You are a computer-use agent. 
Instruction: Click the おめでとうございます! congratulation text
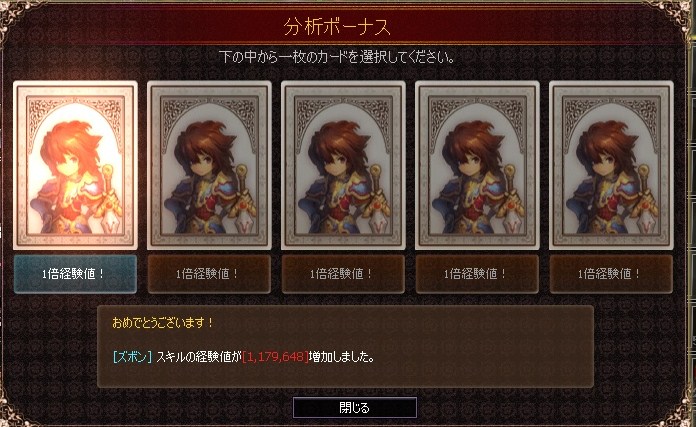pos(163,322)
